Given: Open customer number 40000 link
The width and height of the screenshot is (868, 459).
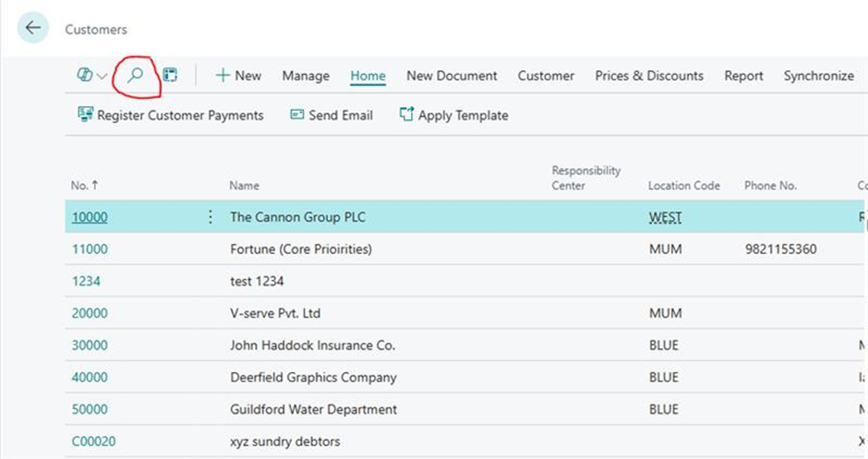Looking at the screenshot, I should coord(90,378).
